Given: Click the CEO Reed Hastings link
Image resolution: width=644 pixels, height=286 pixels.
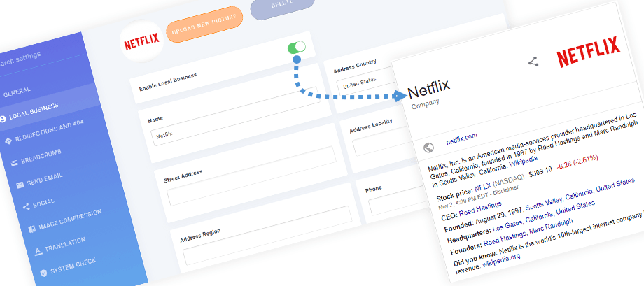Looking at the screenshot, I should pos(480,208).
